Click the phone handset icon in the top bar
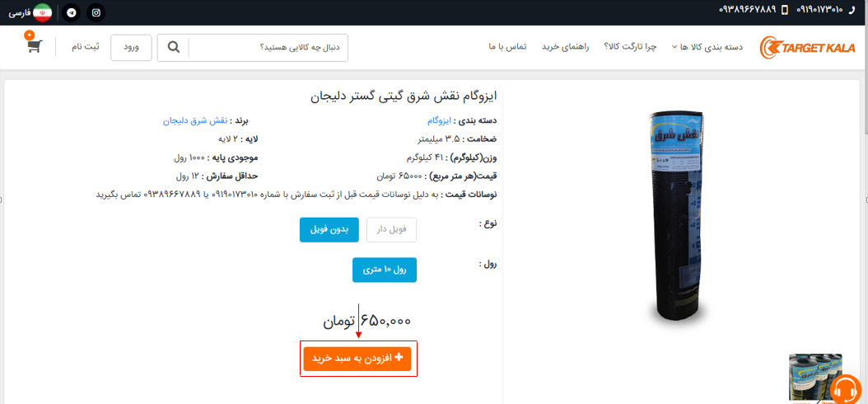Image resolution: width=868 pixels, height=404 pixels. point(852,9)
